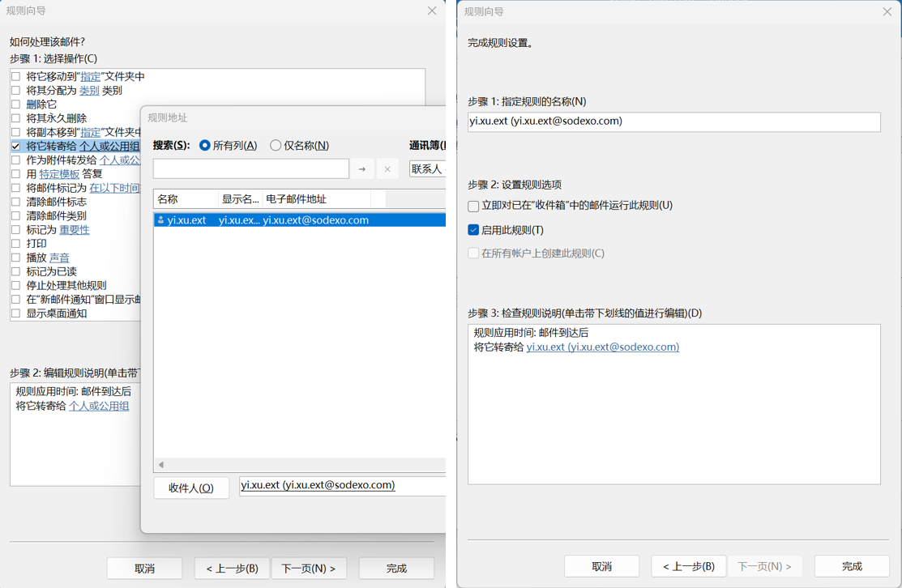
Task: Click 完成 in the left wizard window
Action: pos(396,569)
